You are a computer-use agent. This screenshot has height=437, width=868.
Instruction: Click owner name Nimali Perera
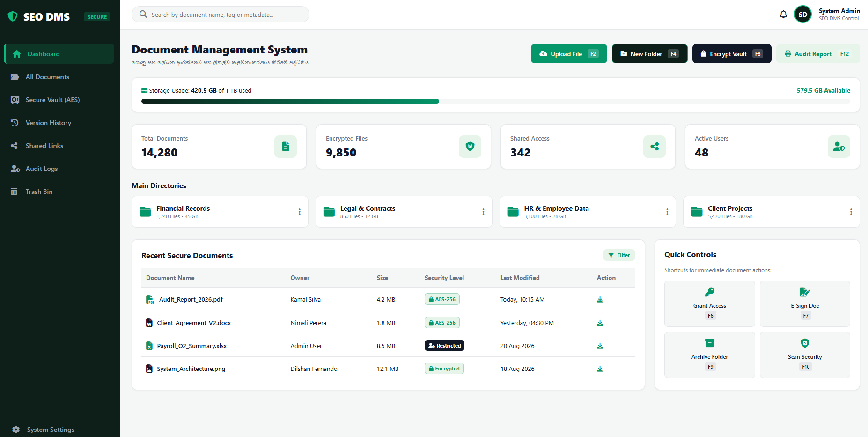[309, 323]
